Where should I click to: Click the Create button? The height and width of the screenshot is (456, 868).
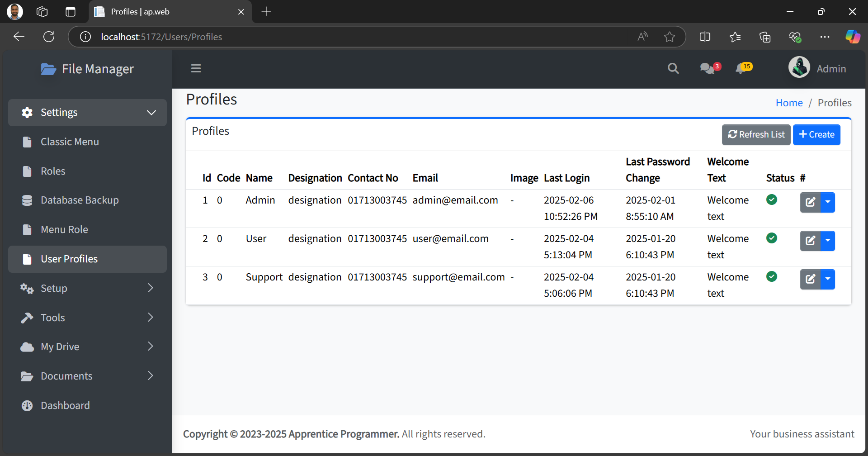816,134
